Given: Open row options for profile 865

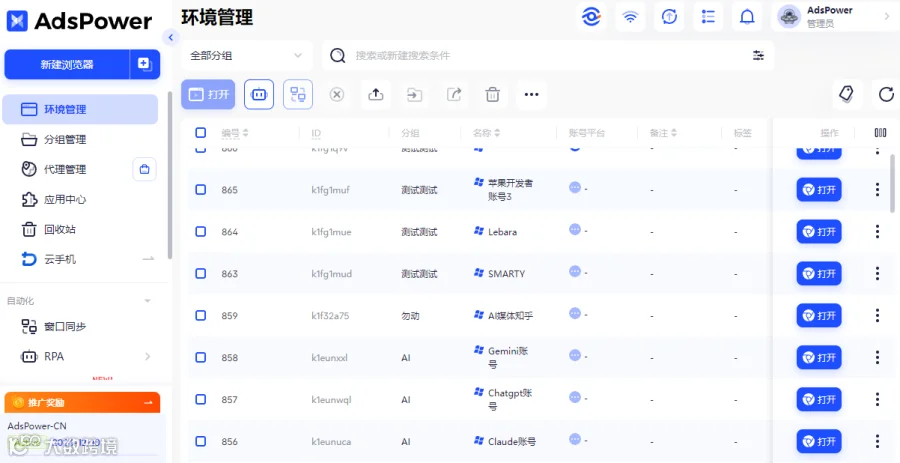Looking at the screenshot, I should coord(877,189).
